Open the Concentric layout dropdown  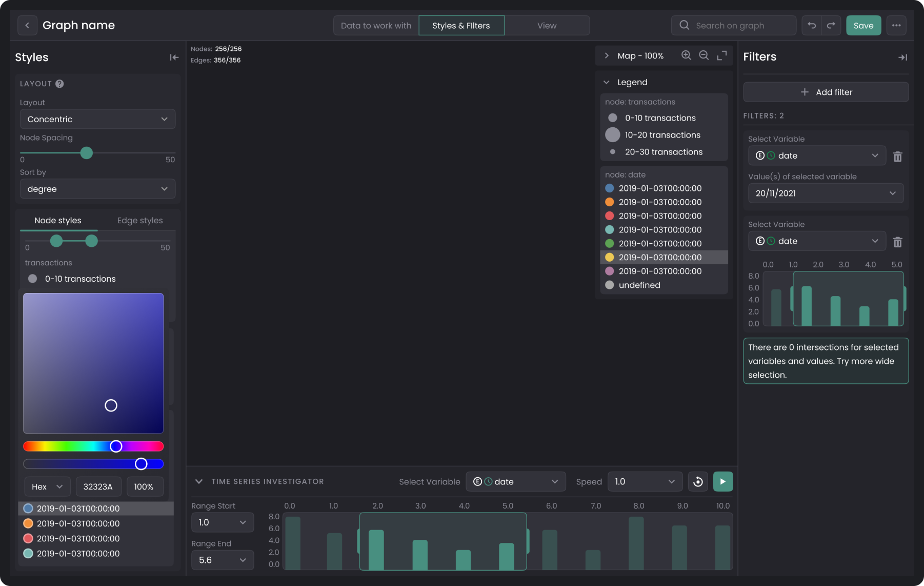pos(97,119)
